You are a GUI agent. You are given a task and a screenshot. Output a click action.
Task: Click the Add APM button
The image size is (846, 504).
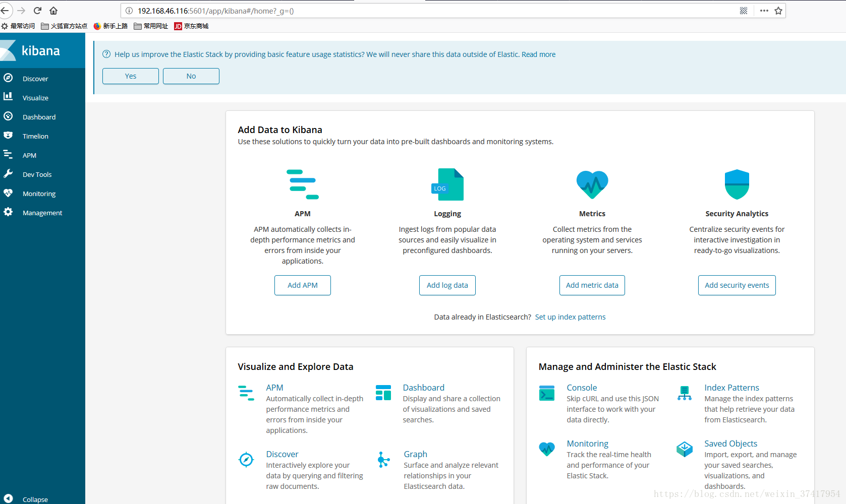[x=303, y=285]
